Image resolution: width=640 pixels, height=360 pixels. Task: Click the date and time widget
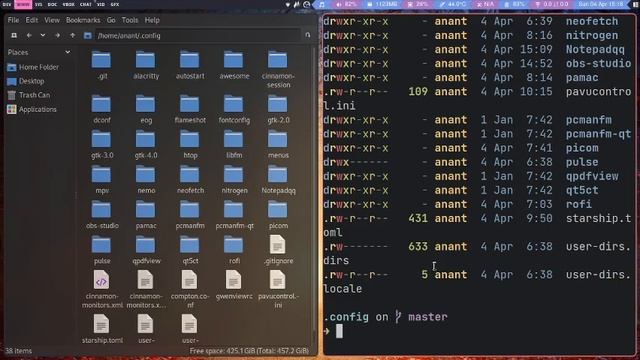click(x=601, y=4)
